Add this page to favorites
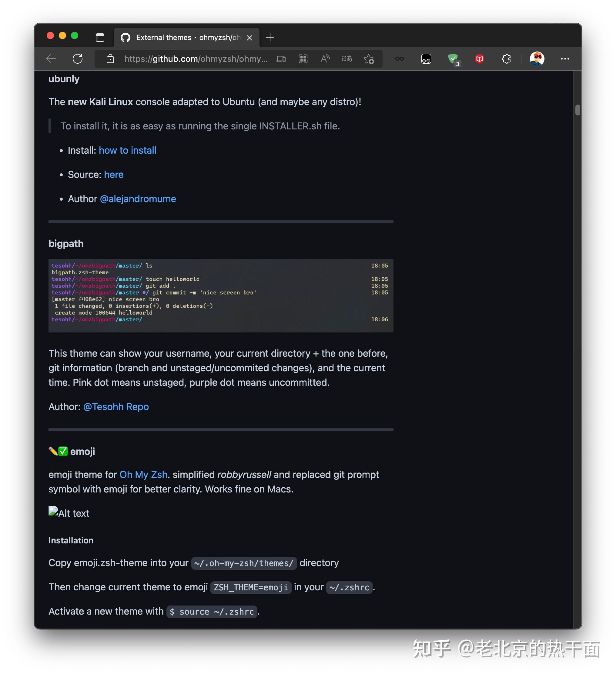Viewport: 616px width, 674px height. [369, 59]
